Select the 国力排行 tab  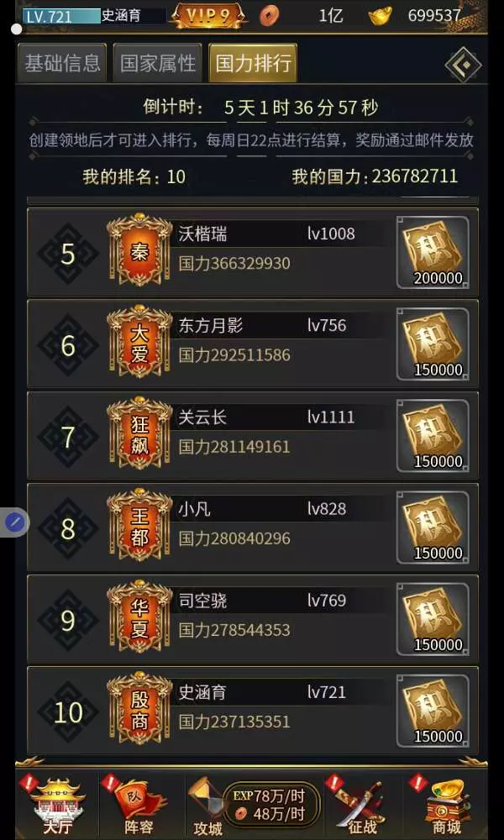point(253,63)
